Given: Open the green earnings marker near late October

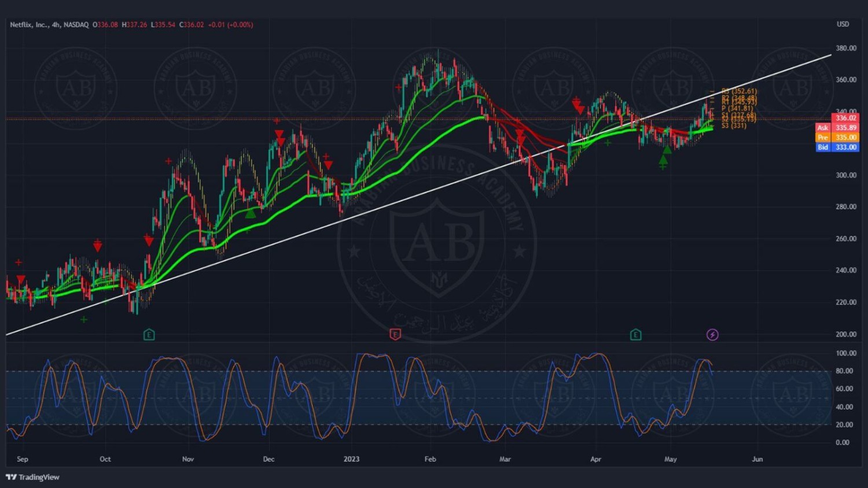Looking at the screenshot, I should tap(149, 334).
